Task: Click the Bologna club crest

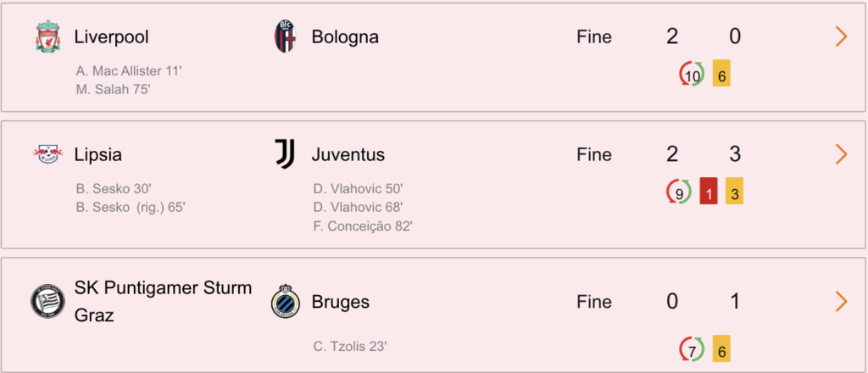Action: pos(286,37)
